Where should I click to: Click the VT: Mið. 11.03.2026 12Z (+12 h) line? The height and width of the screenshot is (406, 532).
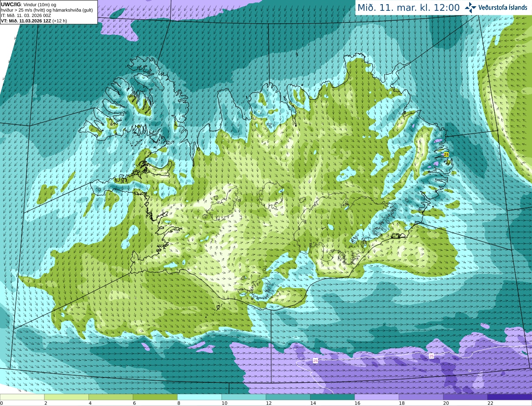34,21
